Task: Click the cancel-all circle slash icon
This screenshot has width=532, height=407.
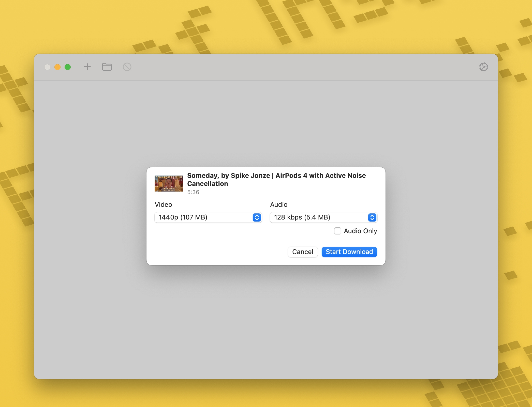Action: 127,67
